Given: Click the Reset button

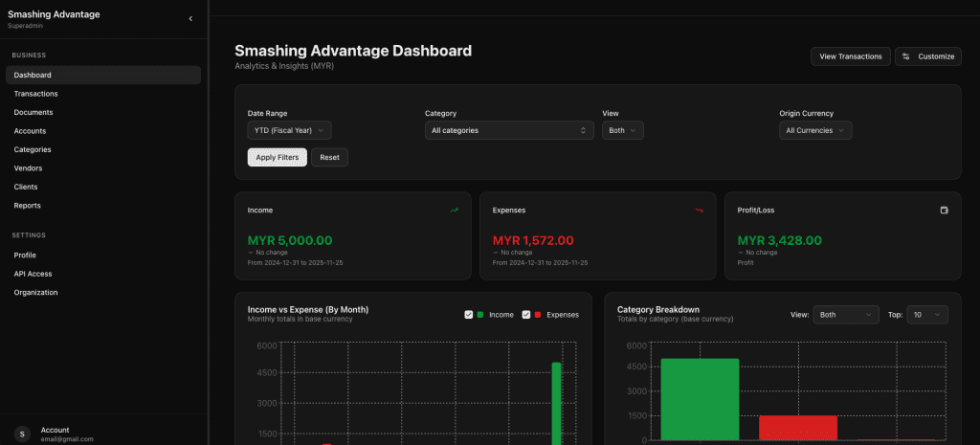Looking at the screenshot, I should tap(329, 158).
